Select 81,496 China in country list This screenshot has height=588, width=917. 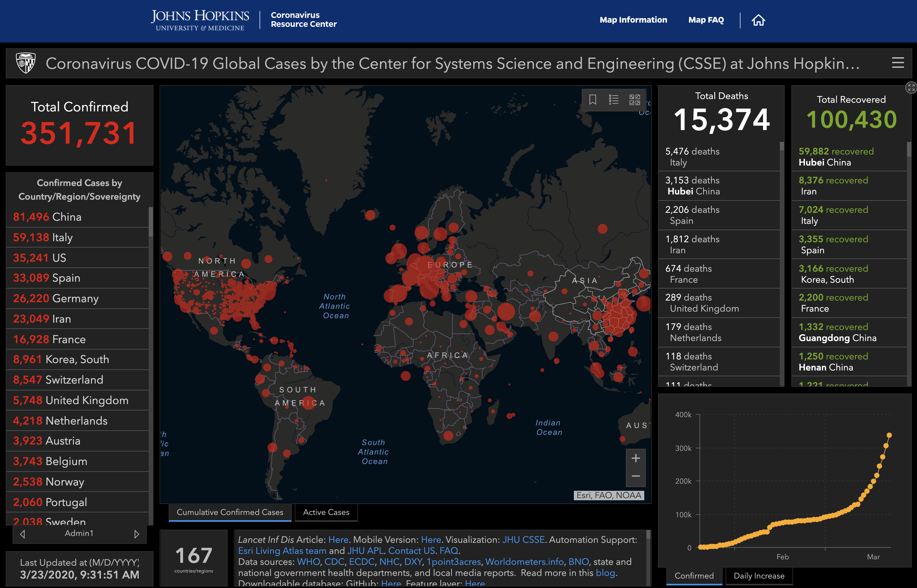click(x=77, y=217)
